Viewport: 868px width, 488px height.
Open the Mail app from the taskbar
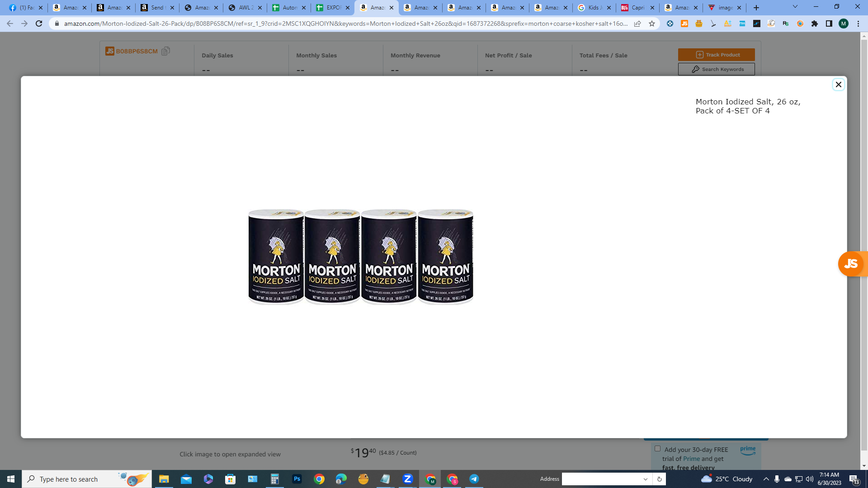[186, 479]
